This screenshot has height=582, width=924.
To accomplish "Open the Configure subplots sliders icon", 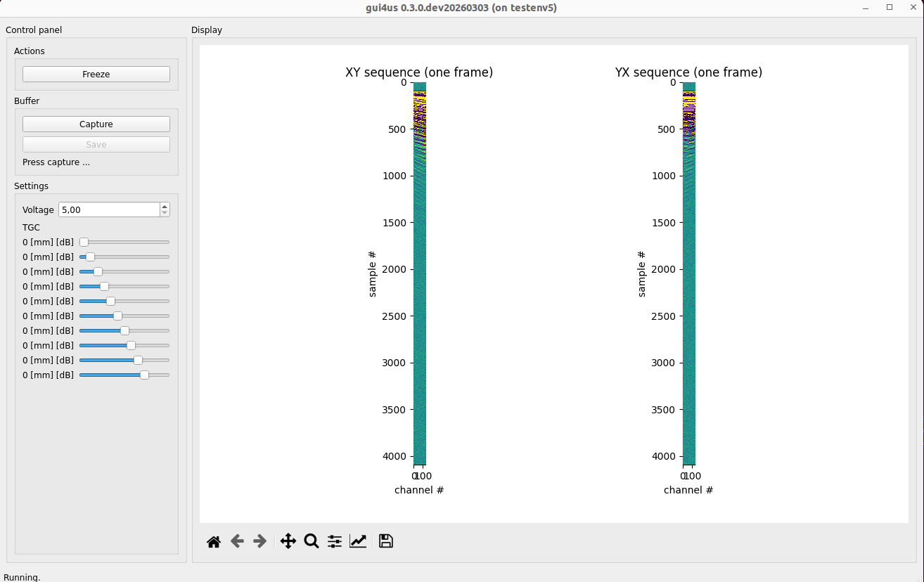I will tap(335, 541).
